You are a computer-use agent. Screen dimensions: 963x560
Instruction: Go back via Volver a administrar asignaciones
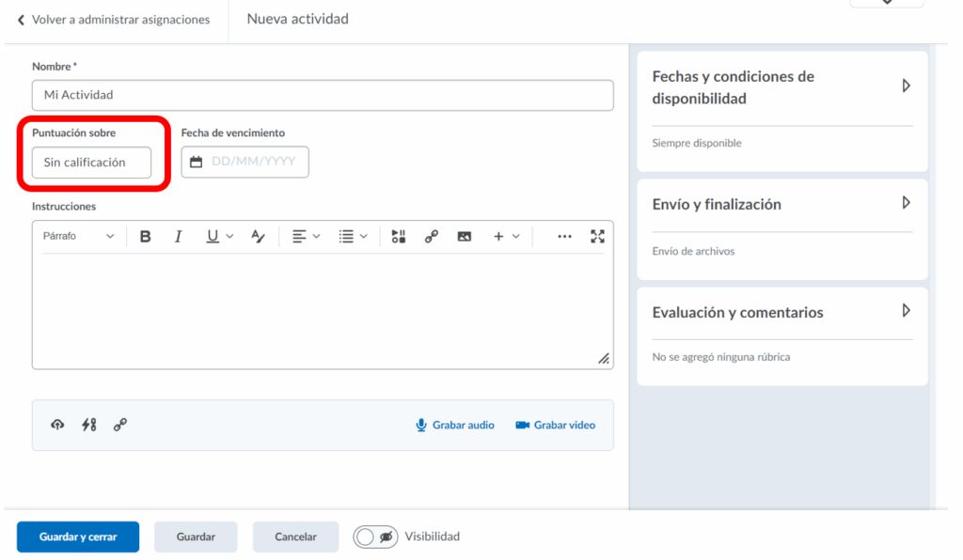(114, 20)
